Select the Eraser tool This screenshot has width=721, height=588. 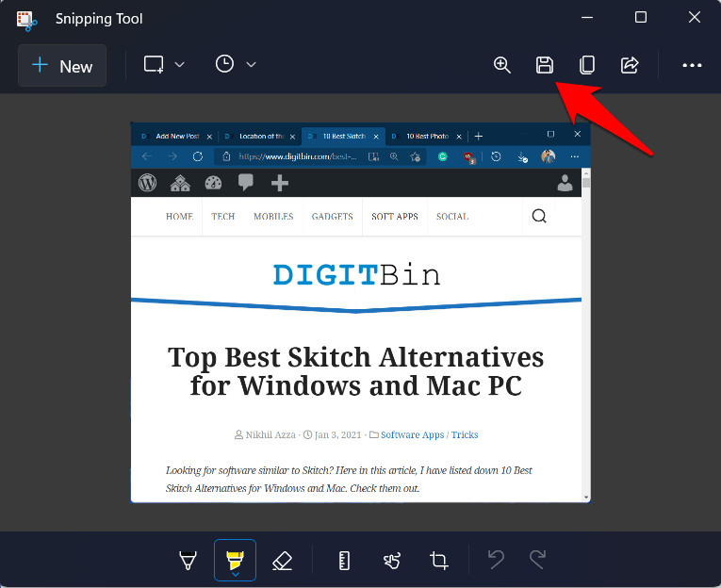[282, 561]
